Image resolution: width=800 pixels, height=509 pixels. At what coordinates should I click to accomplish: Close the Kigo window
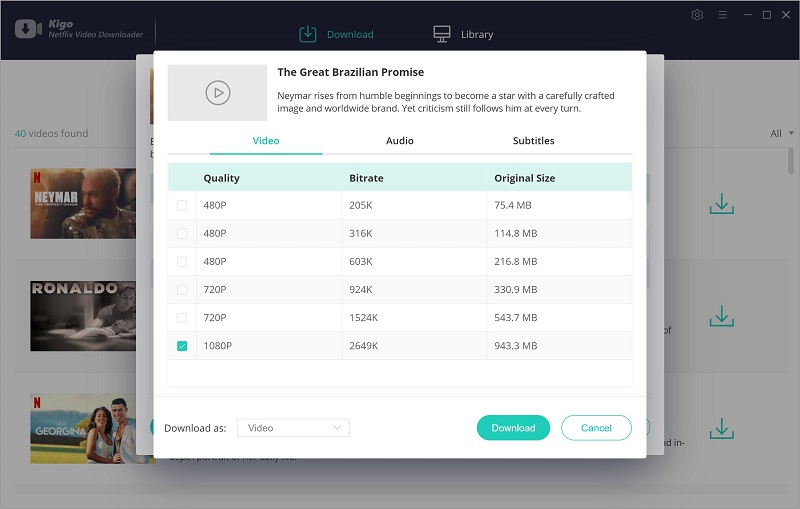[x=786, y=15]
